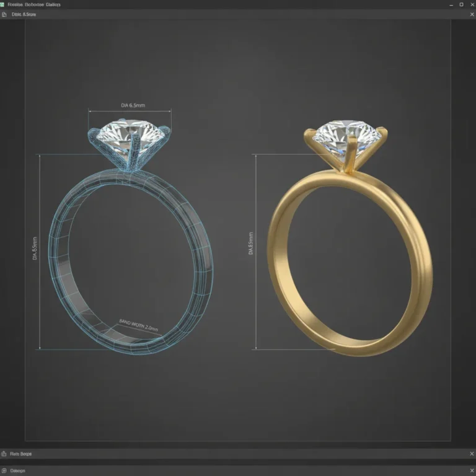Viewport: 476px width, 476px height.
Task: Open the "Rats Beape" panel tab
Action: pos(20,454)
